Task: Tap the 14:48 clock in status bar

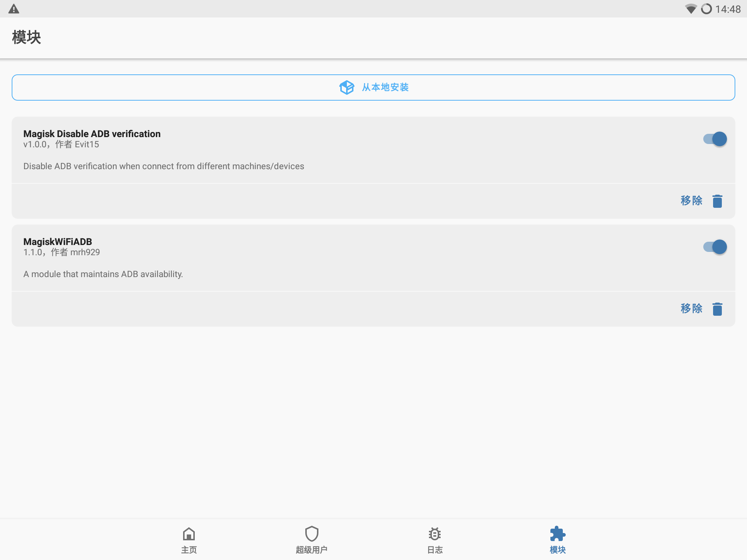Action: click(x=728, y=9)
